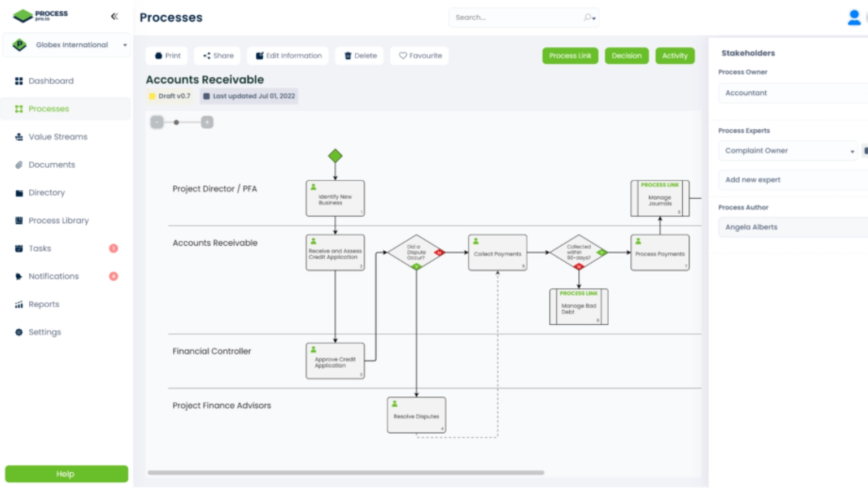This screenshot has height=488, width=868.
Task: Click the Process Owner Accountant field
Action: click(793, 93)
